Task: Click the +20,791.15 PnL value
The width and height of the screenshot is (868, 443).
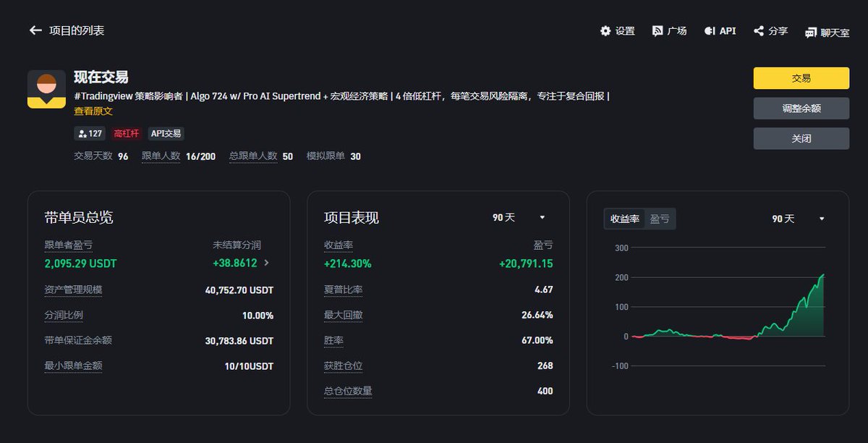Action: [526, 263]
